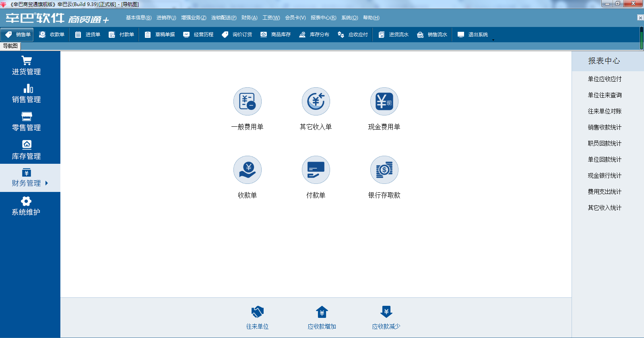This screenshot has height=338, width=644.
Task: Click the 收款单 toolbar button
Action: (x=52, y=35)
